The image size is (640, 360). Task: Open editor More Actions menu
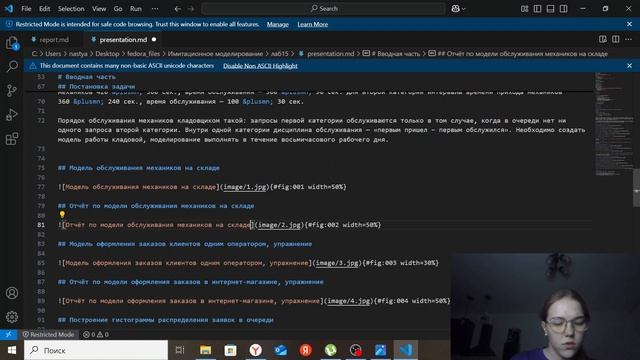pos(629,39)
